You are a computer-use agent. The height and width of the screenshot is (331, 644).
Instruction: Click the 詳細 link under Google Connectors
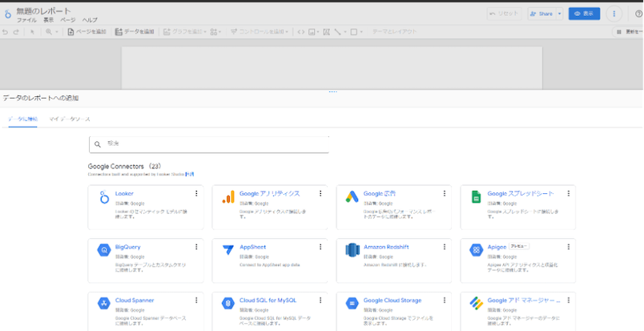click(190, 175)
